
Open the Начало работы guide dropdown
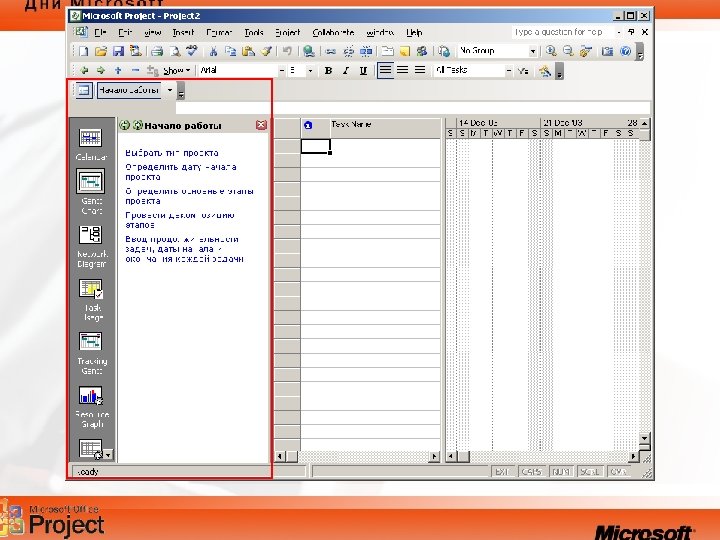(170, 90)
